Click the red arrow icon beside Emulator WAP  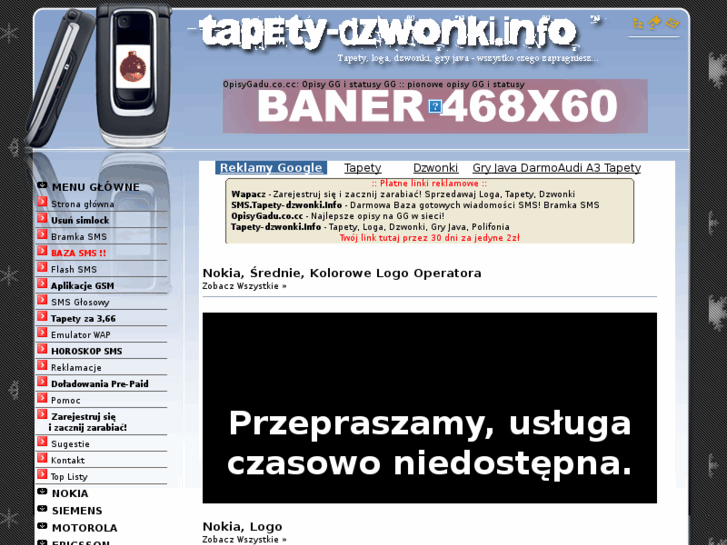[42, 333]
